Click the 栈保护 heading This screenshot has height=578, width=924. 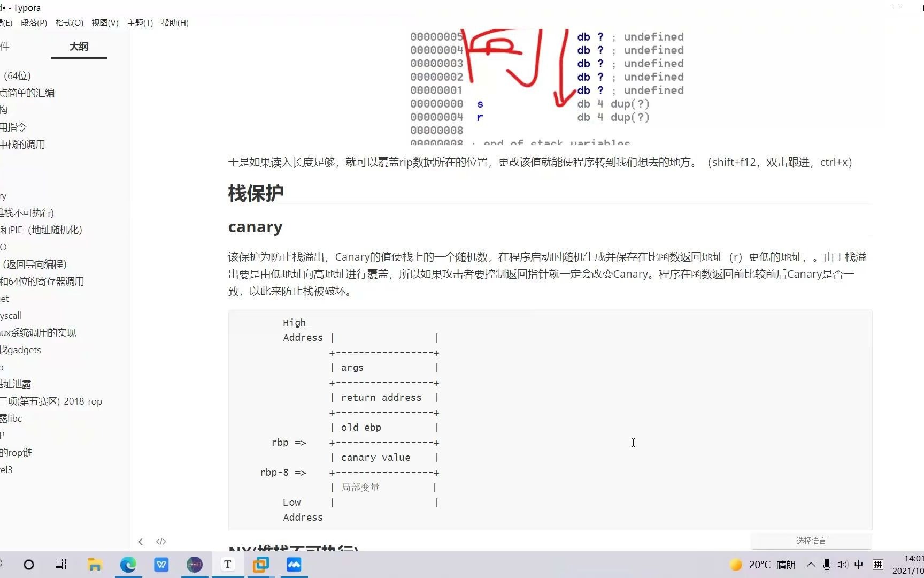(256, 193)
